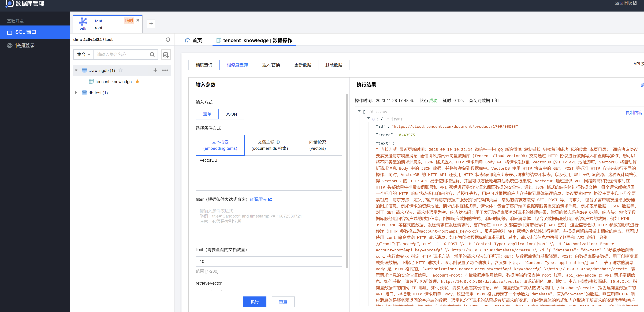Click the orange star on tencent_knowledge

(137, 81)
